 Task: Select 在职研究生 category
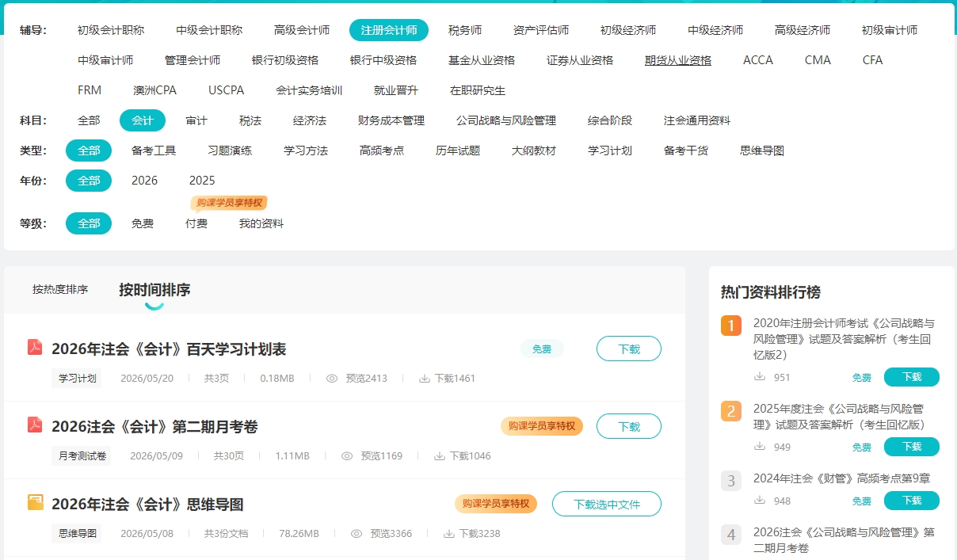pos(478,90)
